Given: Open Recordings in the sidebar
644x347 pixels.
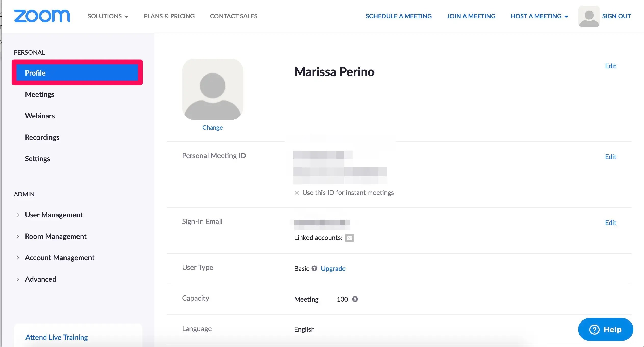Looking at the screenshot, I should [x=42, y=137].
